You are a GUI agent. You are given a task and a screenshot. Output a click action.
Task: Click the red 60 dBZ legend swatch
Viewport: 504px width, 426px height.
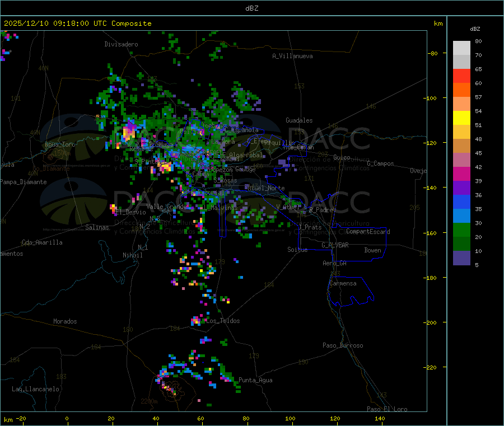(461, 76)
